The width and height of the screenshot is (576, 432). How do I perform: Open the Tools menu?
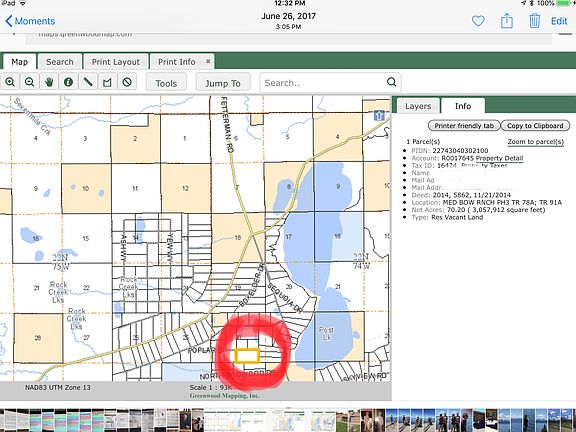[x=166, y=83]
